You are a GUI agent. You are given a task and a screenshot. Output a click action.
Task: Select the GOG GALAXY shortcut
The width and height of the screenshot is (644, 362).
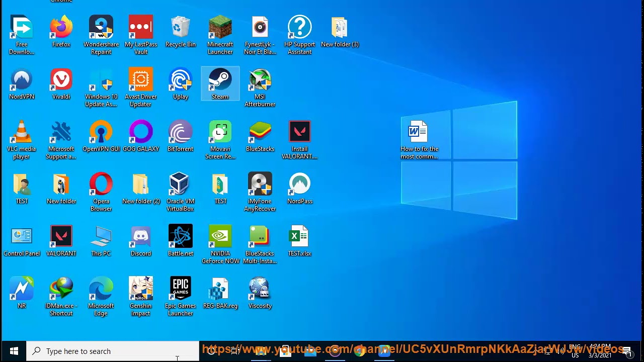point(141,132)
